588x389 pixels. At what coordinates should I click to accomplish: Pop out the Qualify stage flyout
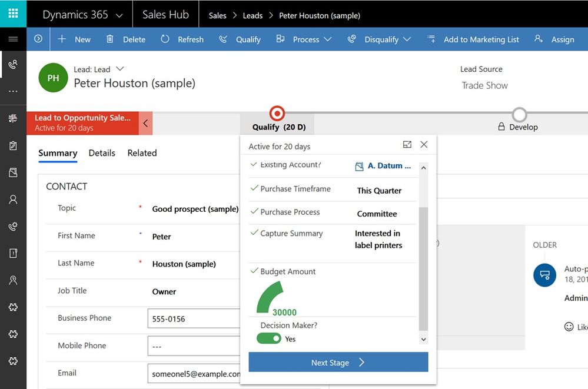[407, 144]
